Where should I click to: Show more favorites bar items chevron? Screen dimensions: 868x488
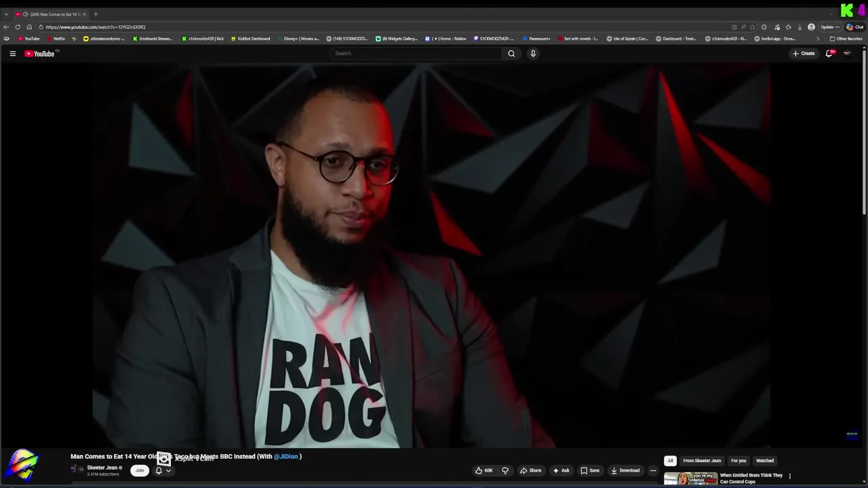[x=817, y=39]
